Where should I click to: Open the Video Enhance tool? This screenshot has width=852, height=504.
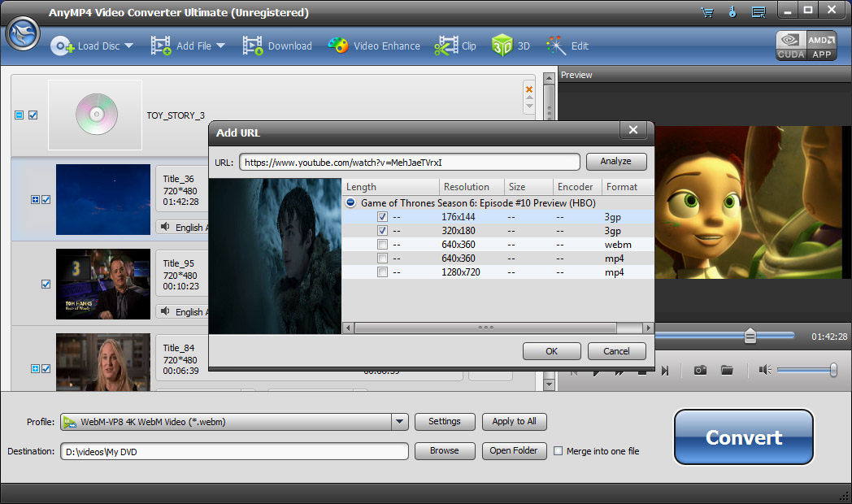pos(374,46)
